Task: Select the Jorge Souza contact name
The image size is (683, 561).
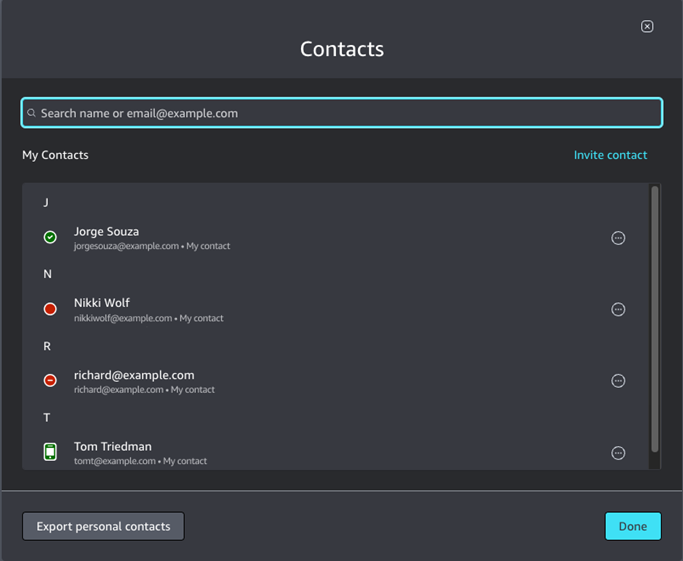Action: click(106, 231)
